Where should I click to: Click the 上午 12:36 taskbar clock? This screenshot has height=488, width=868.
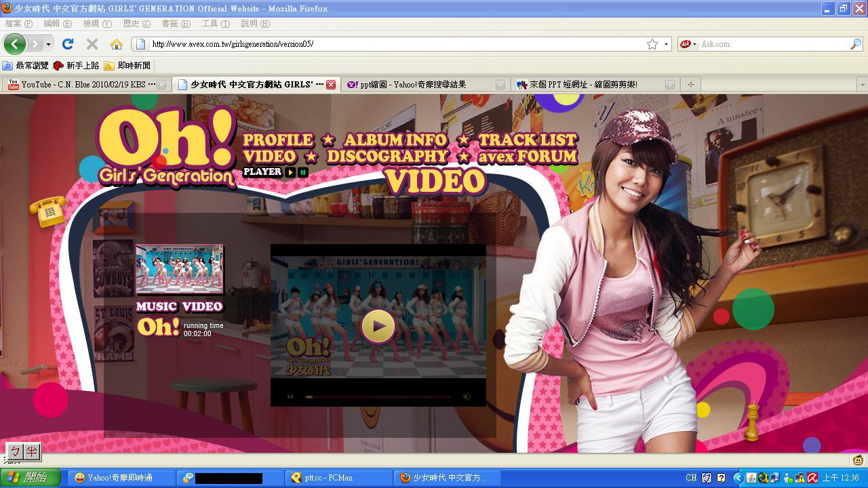(x=841, y=478)
